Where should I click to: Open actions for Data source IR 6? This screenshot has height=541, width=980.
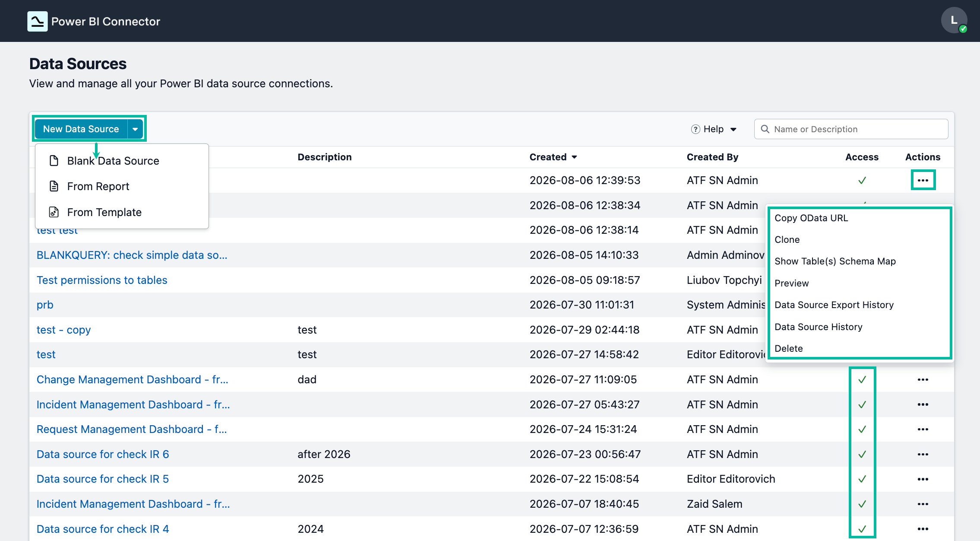(x=923, y=454)
